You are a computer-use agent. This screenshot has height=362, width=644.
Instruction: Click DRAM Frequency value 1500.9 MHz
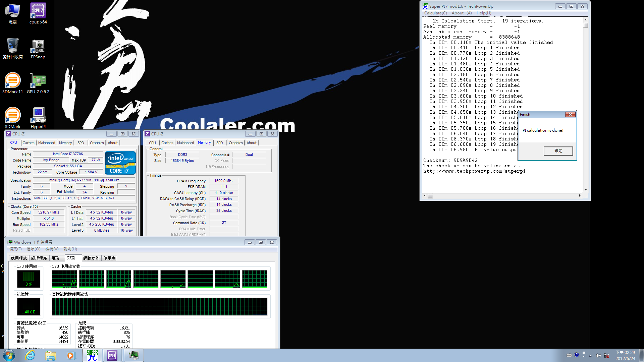(224, 181)
